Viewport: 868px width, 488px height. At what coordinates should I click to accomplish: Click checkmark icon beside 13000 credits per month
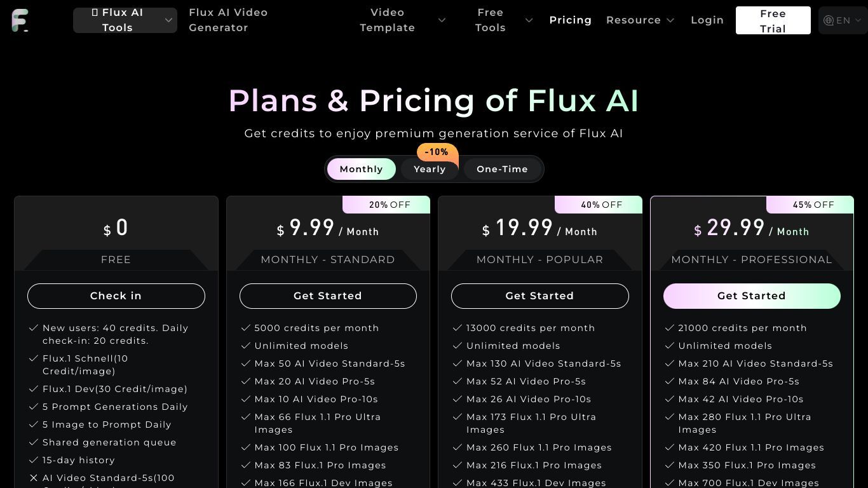point(457,328)
